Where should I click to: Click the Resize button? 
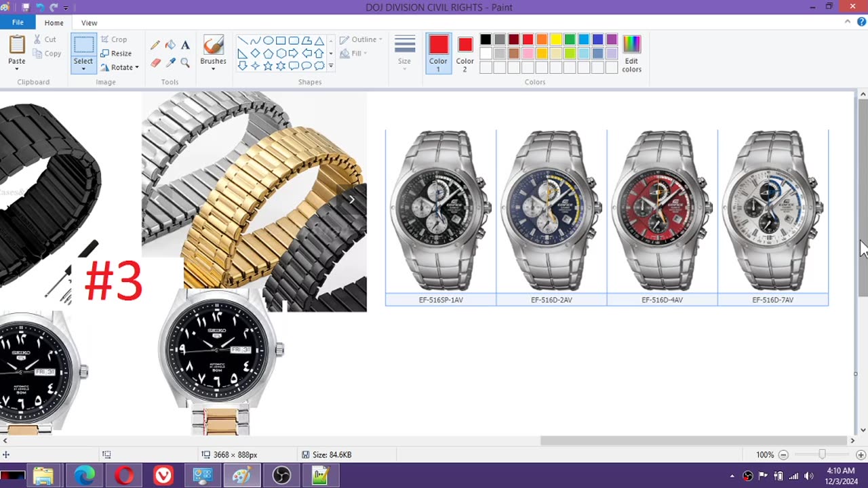click(116, 54)
